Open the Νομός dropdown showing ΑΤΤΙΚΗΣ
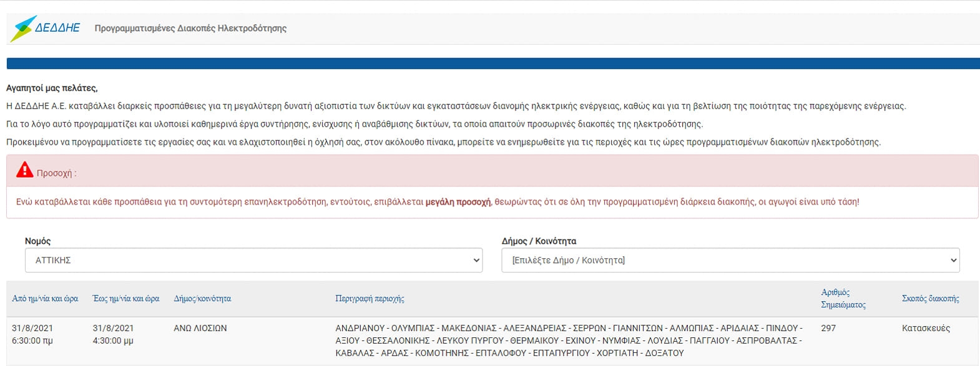 coord(253,260)
